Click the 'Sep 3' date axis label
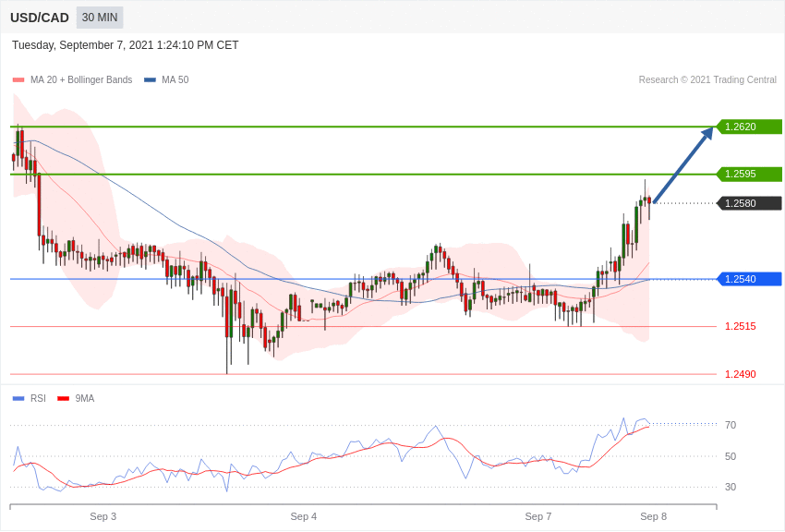 (x=103, y=516)
